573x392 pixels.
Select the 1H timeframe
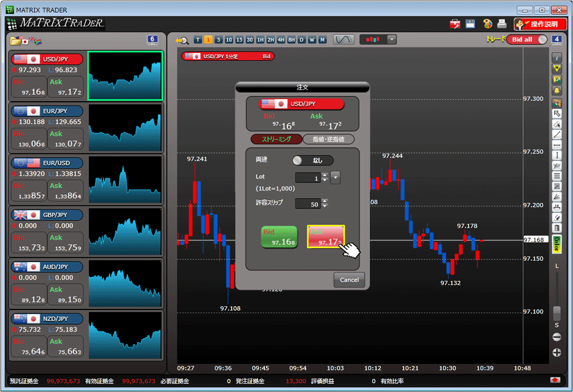(x=260, y=40)
